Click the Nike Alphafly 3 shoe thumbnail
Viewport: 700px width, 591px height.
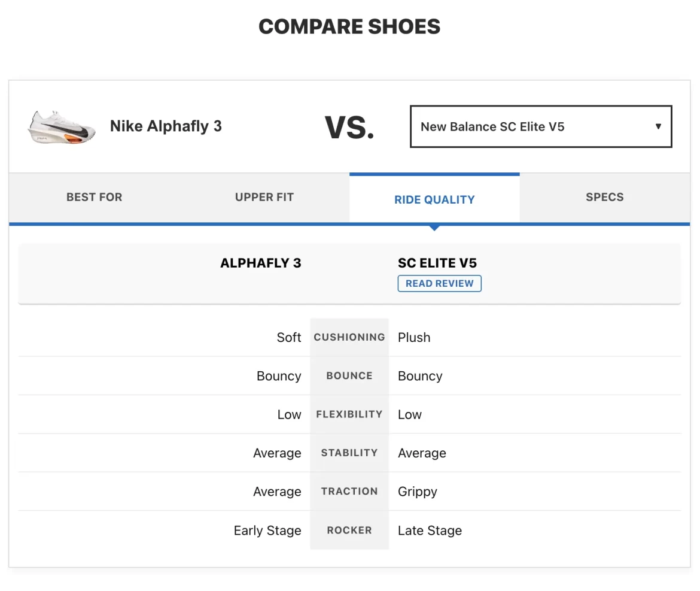[62, 128]
